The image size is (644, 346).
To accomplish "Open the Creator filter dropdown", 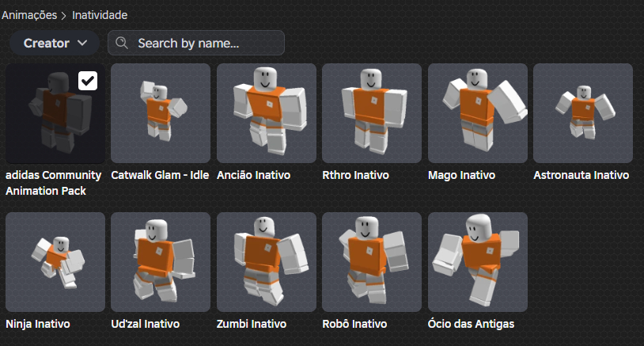I will (55, 43).
